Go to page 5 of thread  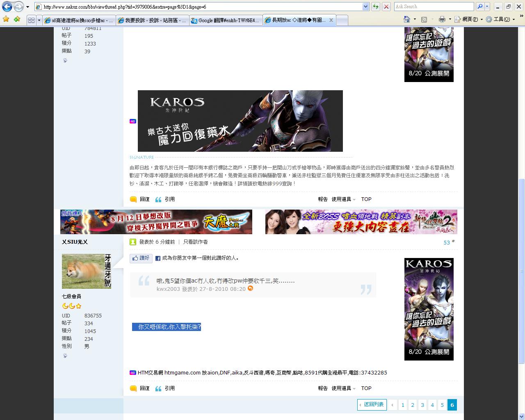[x=442, y=405]
